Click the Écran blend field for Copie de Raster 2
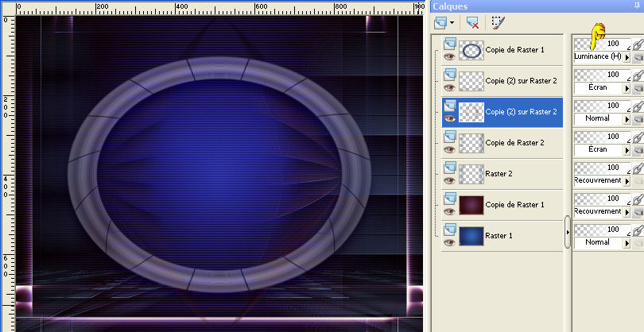This screenshot has width=644, height=332. click(x=599, y=150)
